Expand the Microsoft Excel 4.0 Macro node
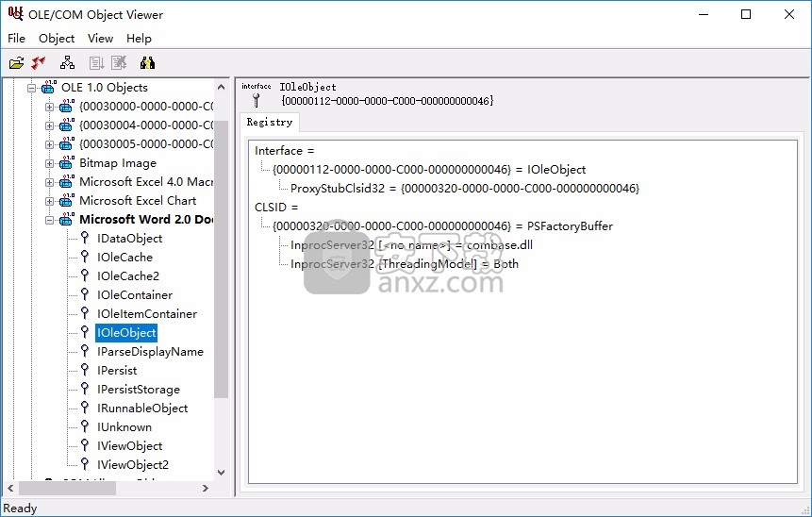812x517 pixels. 49,182
